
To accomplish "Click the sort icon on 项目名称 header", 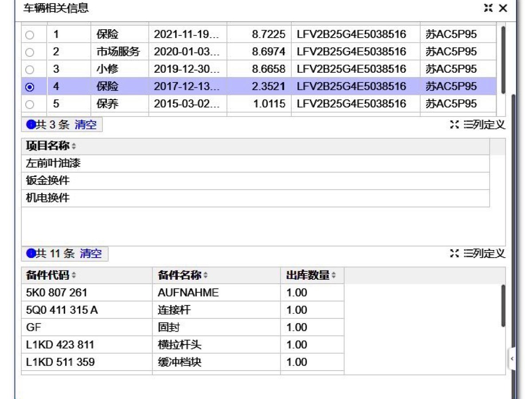I will pyautogui.click(x=74, y=147).
